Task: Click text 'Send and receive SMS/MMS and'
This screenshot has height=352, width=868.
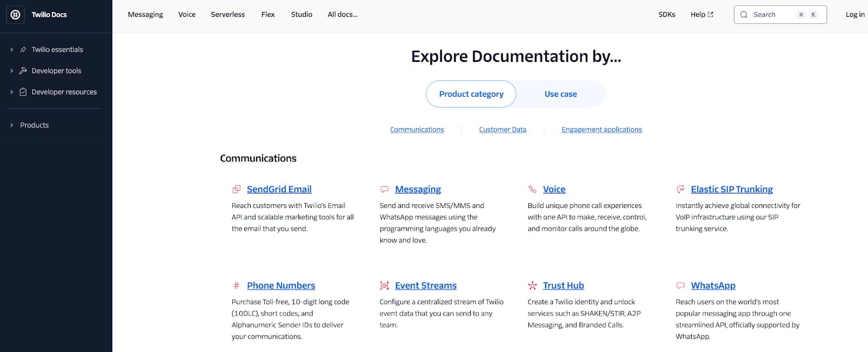Action: [432, 205]
